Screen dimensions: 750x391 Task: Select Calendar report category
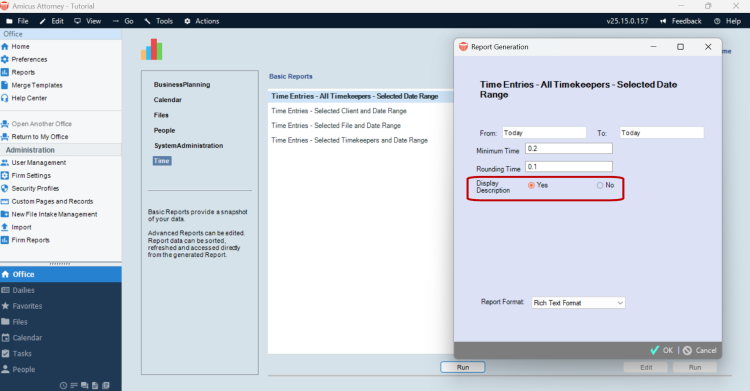167,100
